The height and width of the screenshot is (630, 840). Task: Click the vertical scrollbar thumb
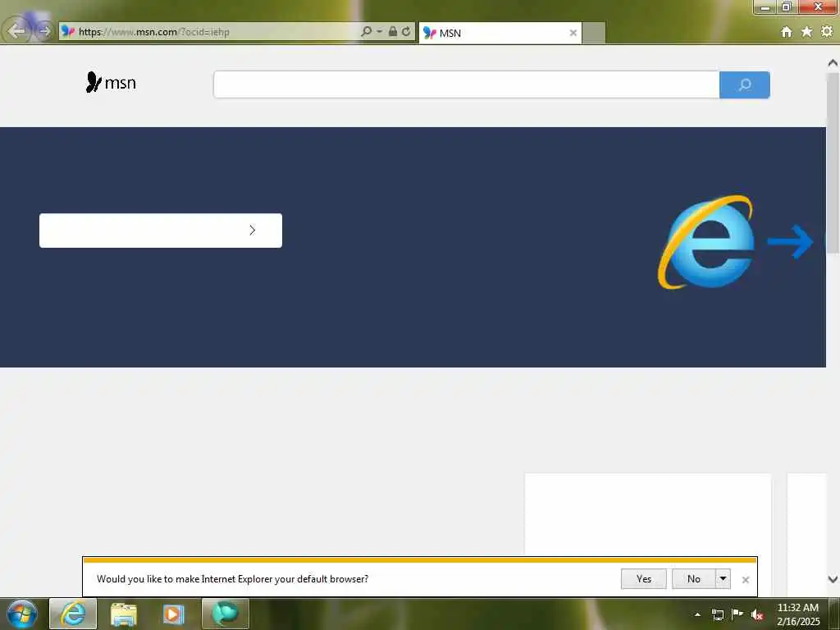point(833,162)
